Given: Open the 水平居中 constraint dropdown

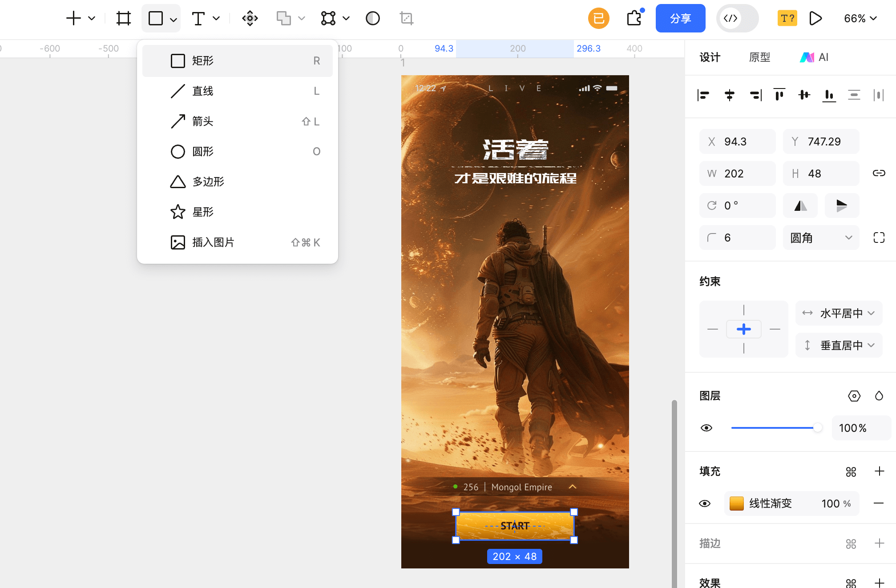Looking at the screenshot, I should point(838,313).
